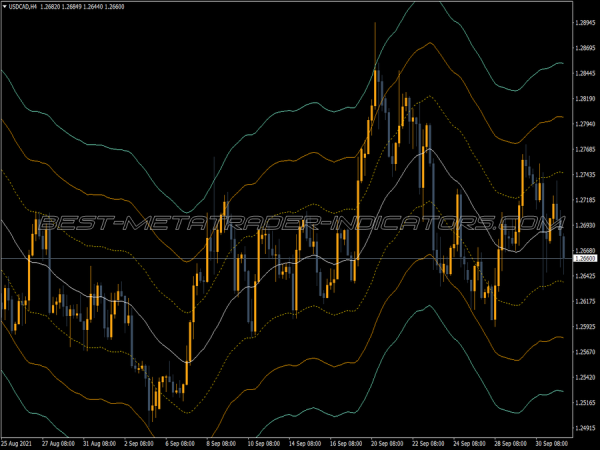Click price scale value 1.27435
This screenshot has height=450, width=600.
[x=586, y=174]
